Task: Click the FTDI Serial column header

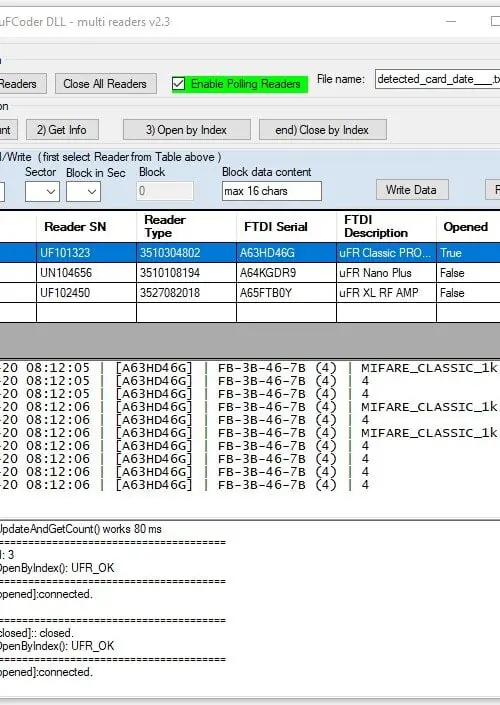Action: (x=286, y=227)
